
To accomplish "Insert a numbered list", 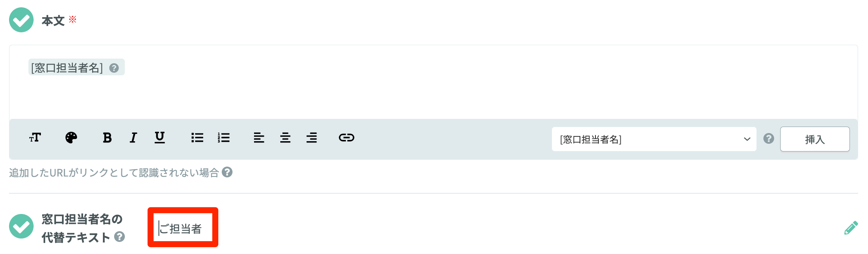I will [x=223, y=138].
